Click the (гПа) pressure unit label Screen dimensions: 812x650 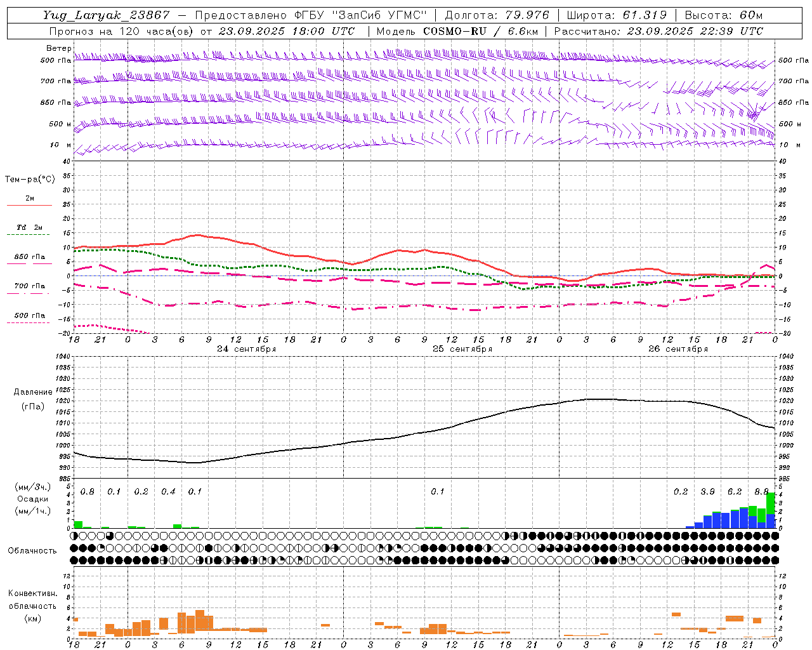[33, 407]
